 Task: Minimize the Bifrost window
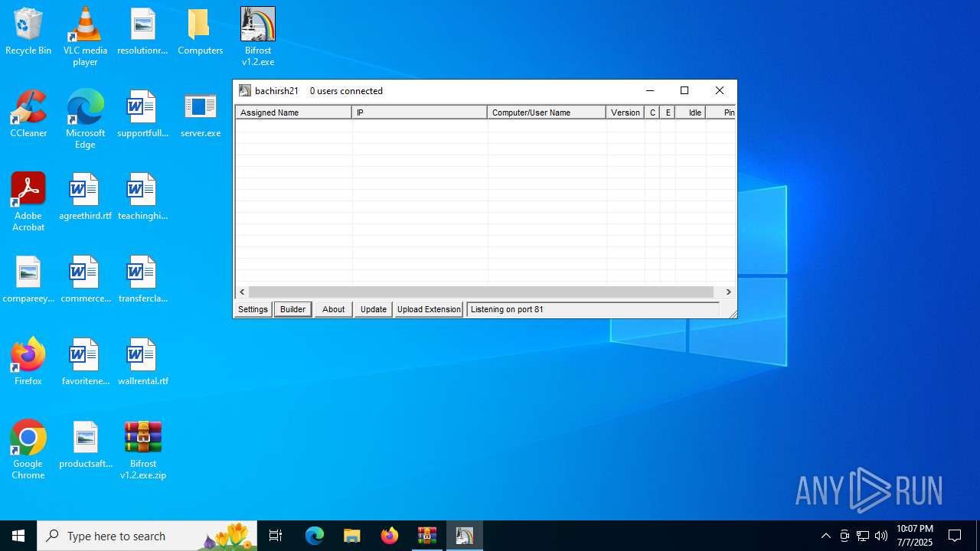click(x=650, y=90)
